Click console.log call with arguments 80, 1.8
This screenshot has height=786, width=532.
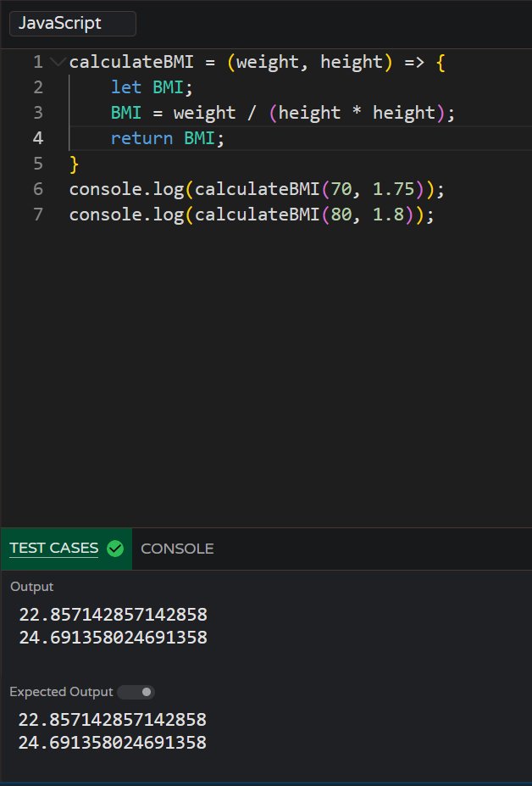[x=252, y=215]
